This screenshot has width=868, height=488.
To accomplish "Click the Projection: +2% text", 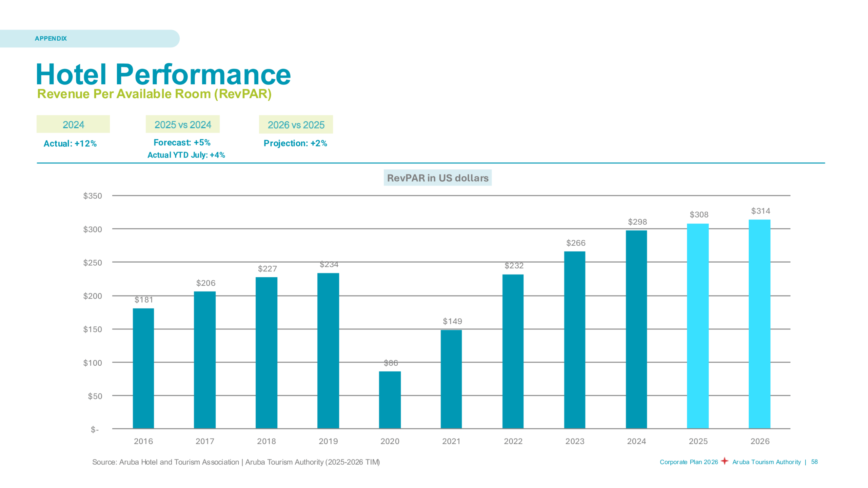I will [x=295, y=143].
